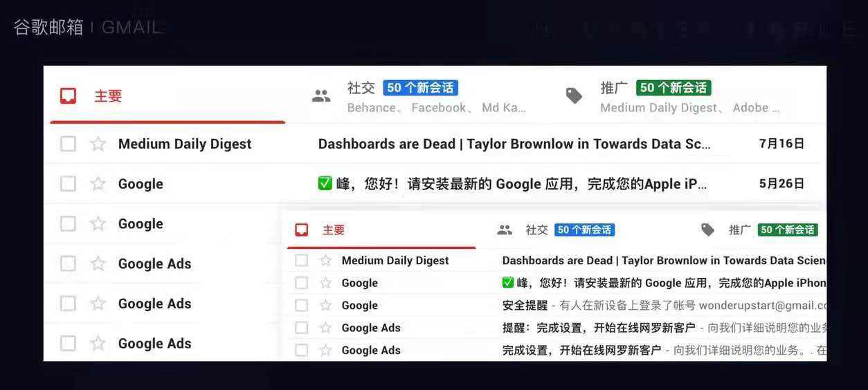Tick the checkbox for the Google email dated 5月26日

68,184
